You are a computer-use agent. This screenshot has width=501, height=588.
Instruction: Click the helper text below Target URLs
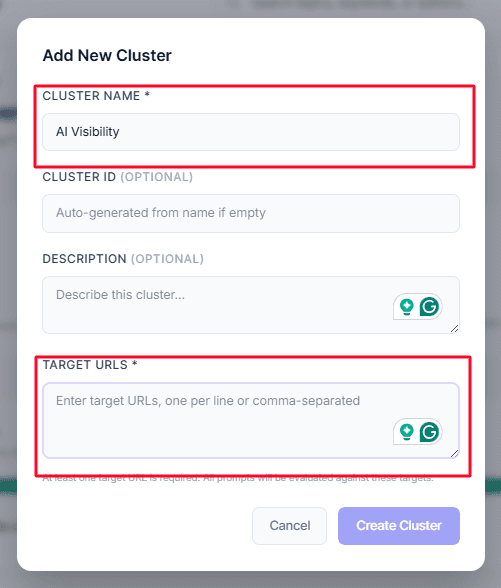[238, 478]
